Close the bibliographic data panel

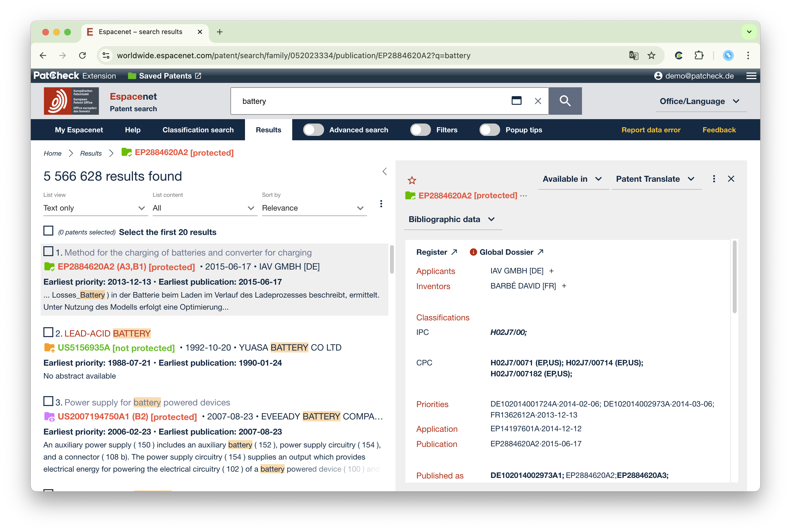coord(732,179)
